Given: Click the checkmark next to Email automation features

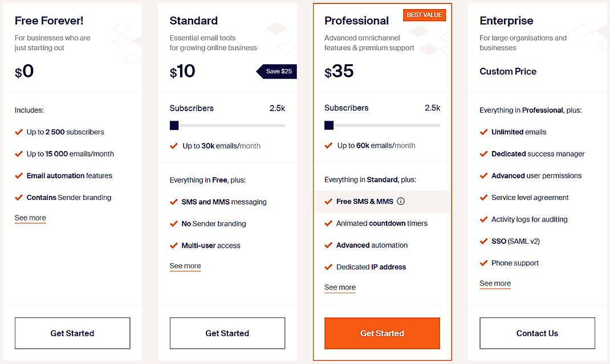Looking at the screenshot, I should 19,175.
